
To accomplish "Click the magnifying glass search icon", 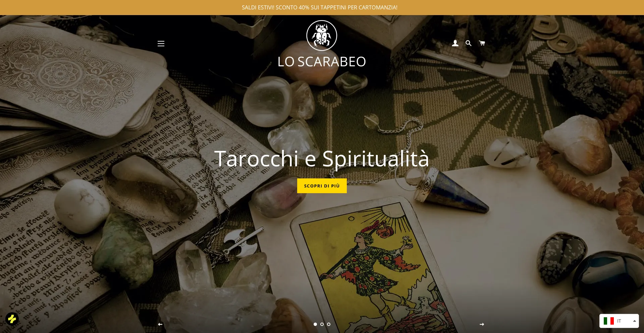I will (x=469, y=43).
